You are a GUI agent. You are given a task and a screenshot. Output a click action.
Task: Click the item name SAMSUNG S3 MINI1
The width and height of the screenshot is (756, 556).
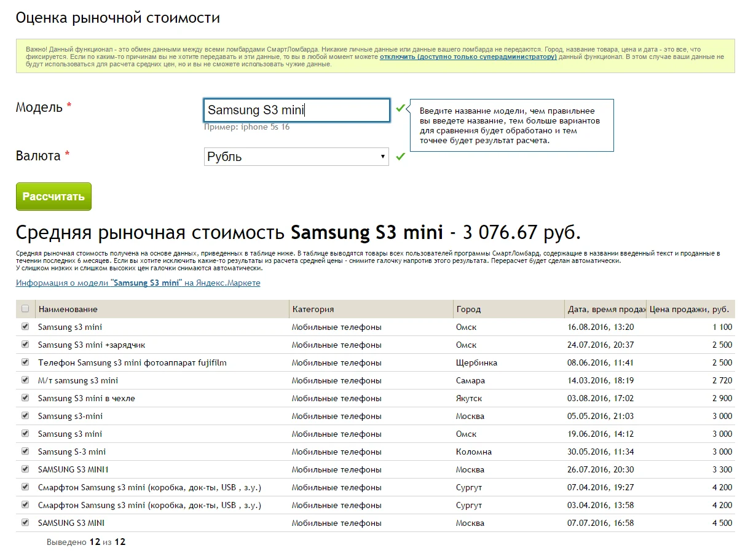(73, 469)
